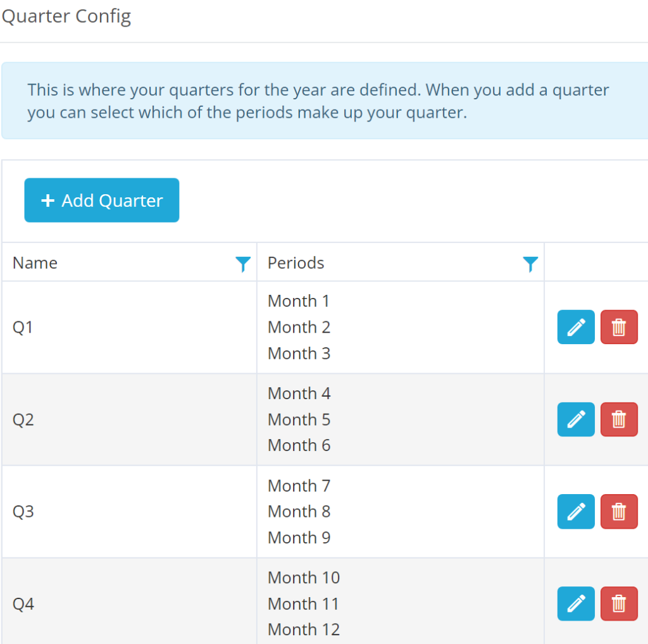Viewport: 648px width, 644px height.
Task: Delete the Q3 quarter with trash icon
Action: (619, 511)
